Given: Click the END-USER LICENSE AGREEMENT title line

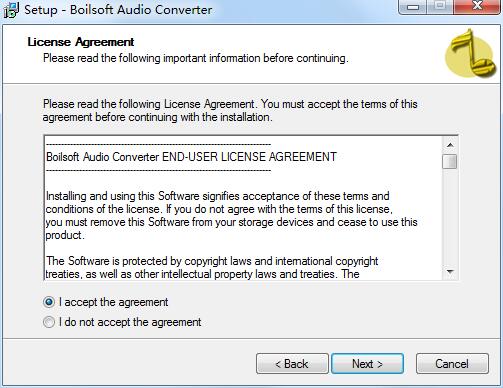Looking at the screenshot, I should click(191, 157).
